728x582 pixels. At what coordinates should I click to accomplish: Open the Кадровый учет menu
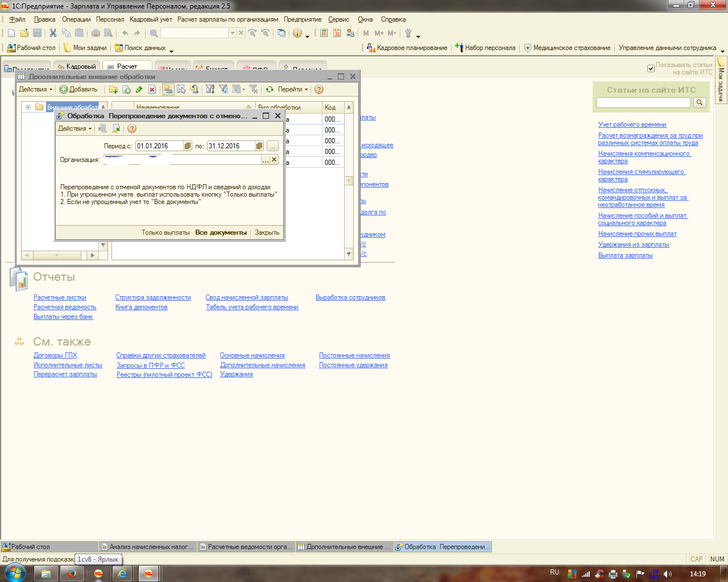(151, 19)
